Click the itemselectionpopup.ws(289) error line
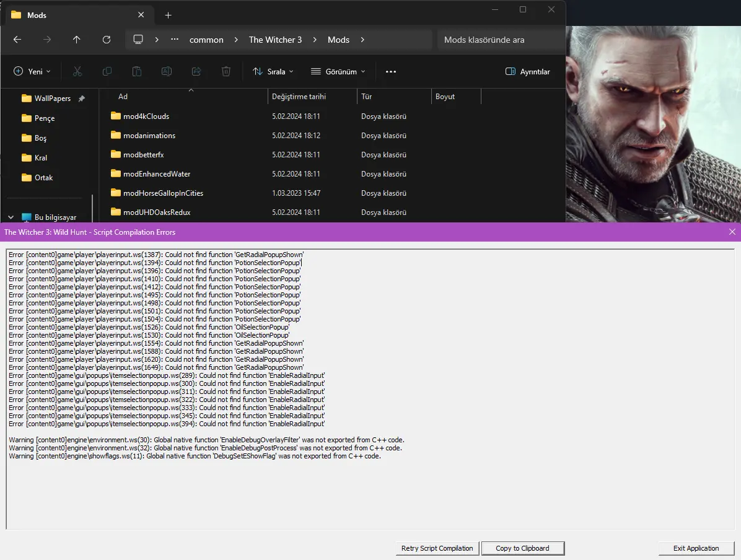 [167, 375]
